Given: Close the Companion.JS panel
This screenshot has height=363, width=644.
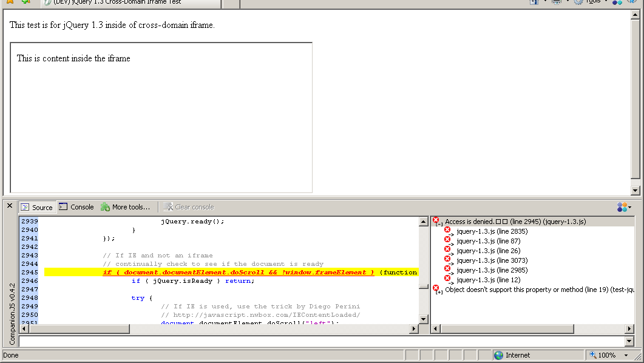Looking at the screenshot, I should coord(10,206).
